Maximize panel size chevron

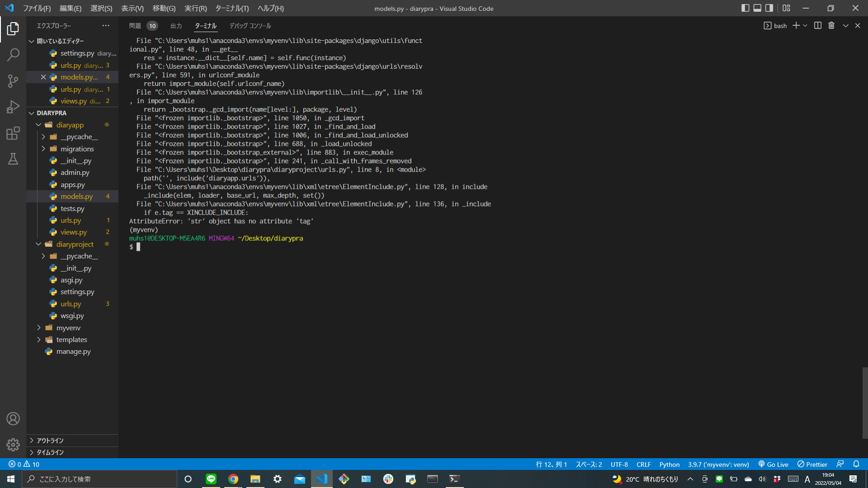(845, 26)
